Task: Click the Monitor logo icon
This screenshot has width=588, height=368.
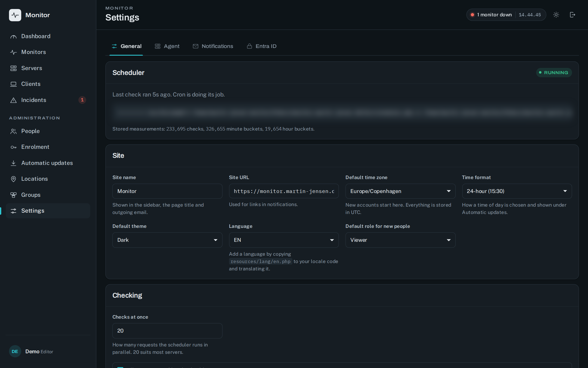Action: click(x=15, y=15)
